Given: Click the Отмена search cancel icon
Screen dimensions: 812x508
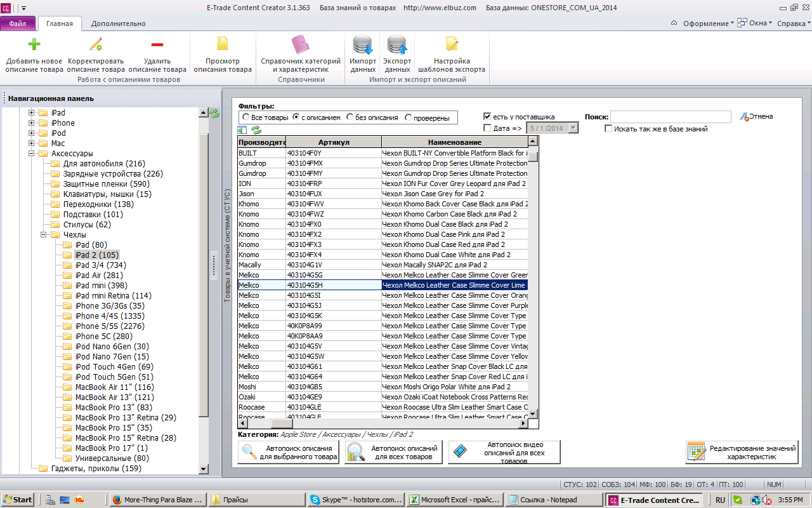Looking at the screenshot, I should pyautogui.click(x=745, y=117).
